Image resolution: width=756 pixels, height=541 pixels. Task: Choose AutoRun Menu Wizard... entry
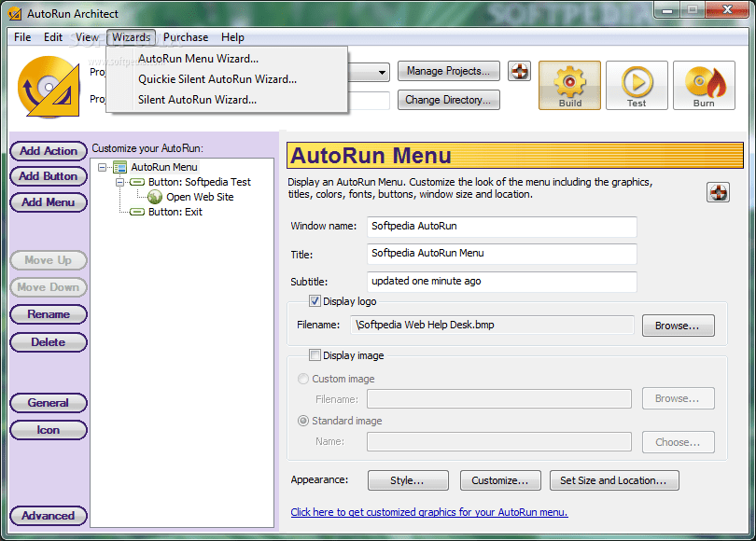(227, 59)
